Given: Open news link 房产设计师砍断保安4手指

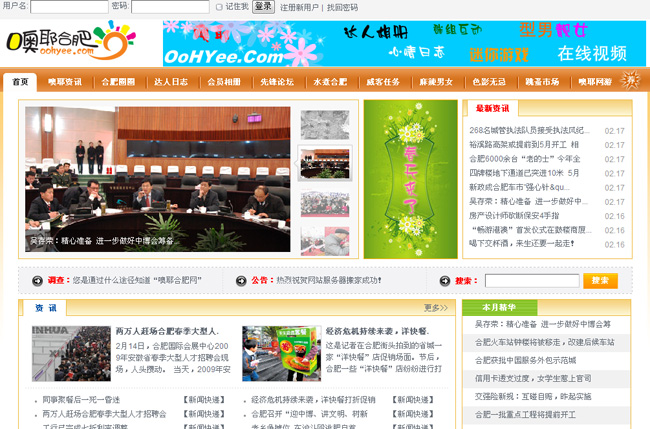Looking at the screenshot, I should (x=514, y=216).
